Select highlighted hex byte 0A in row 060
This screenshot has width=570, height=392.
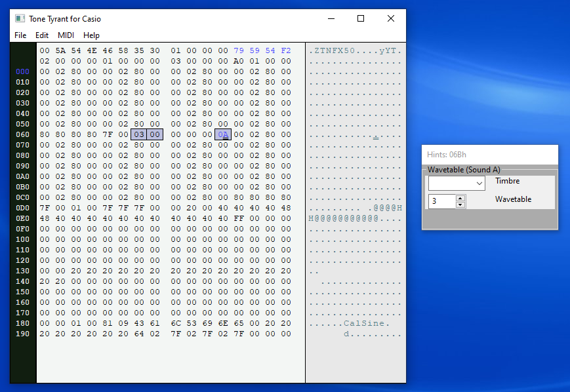coord(223,134)
